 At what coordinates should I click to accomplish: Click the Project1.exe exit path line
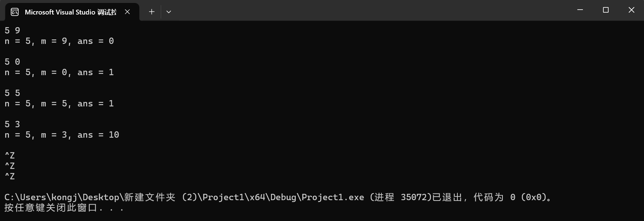click(279, 197)
